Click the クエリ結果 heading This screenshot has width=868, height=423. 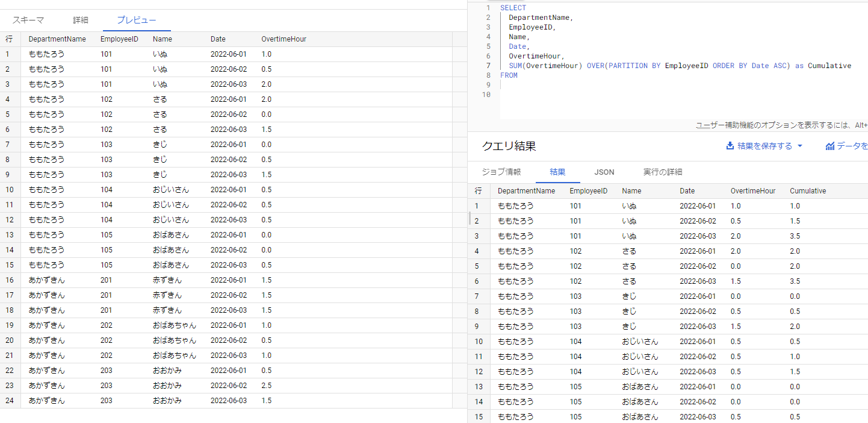point(509,146)
